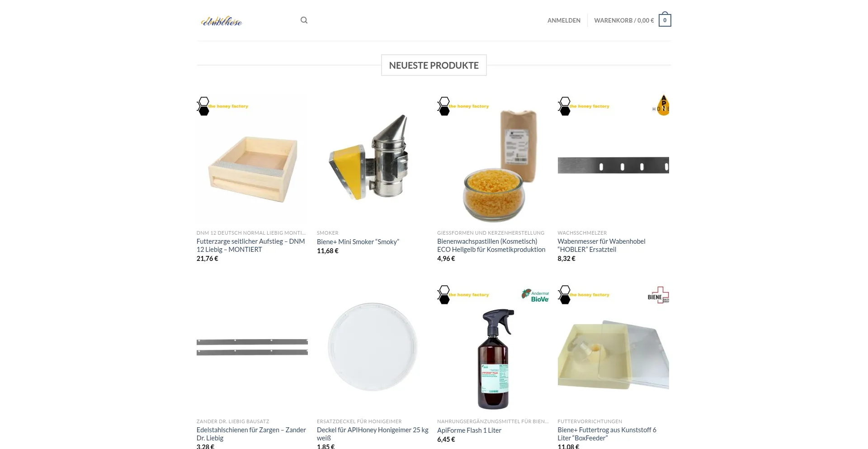
Task: Click honey factory logo on Futterzarge image
Action: point(223,106)
